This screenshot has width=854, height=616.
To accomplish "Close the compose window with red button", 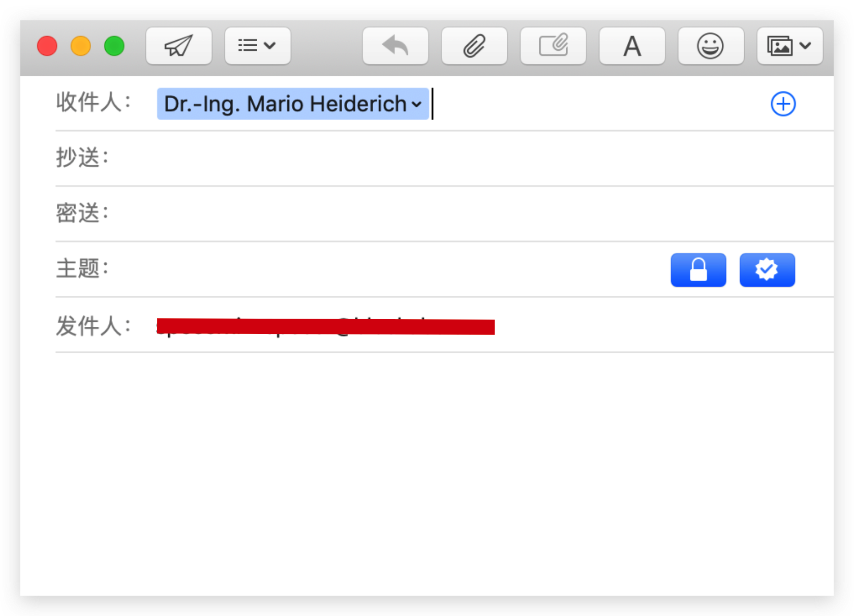I will pos(47,46).
